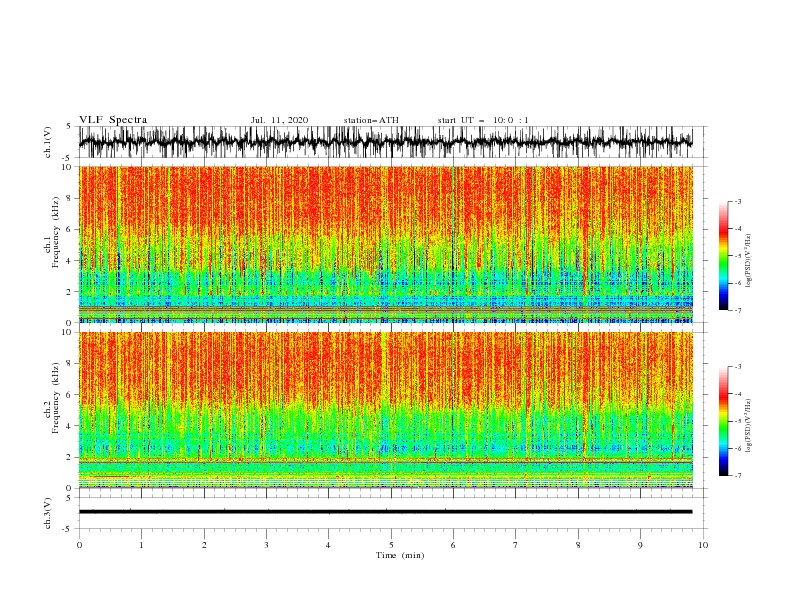Click the lower color bar's log(PSD) label

point(748,425)
